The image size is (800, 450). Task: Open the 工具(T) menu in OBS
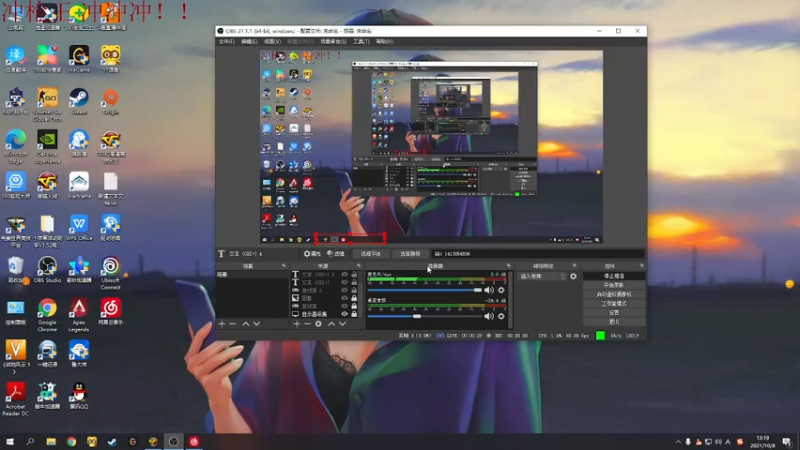click(361, 41)
